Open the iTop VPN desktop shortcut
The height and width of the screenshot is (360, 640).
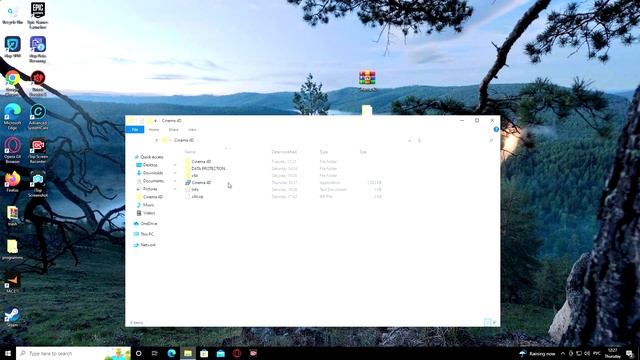[x=12, y=47]
